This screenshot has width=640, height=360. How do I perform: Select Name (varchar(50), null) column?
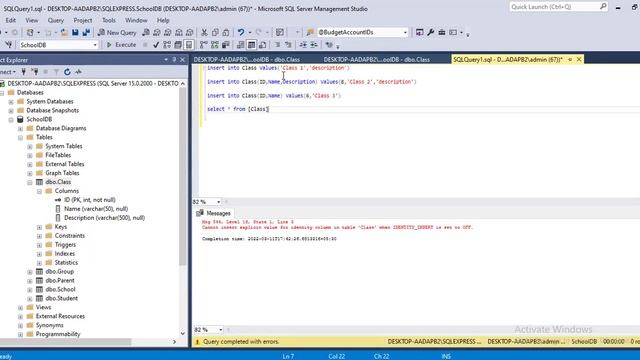(x=96, y=209)
